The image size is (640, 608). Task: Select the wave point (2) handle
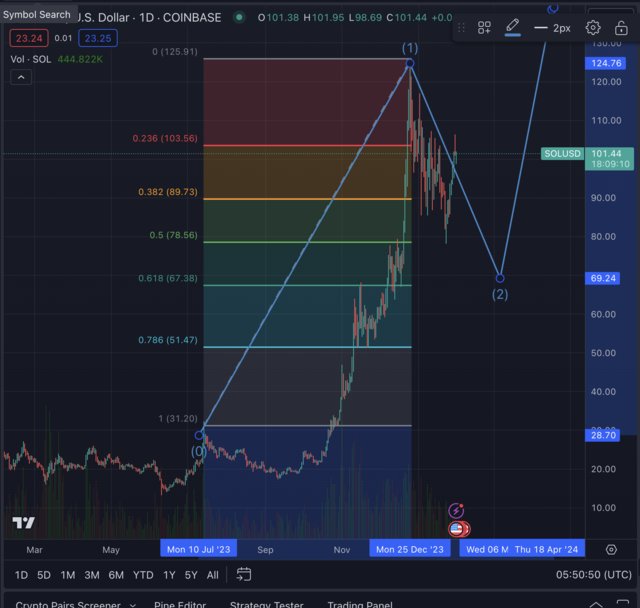[x=500, y=278]
